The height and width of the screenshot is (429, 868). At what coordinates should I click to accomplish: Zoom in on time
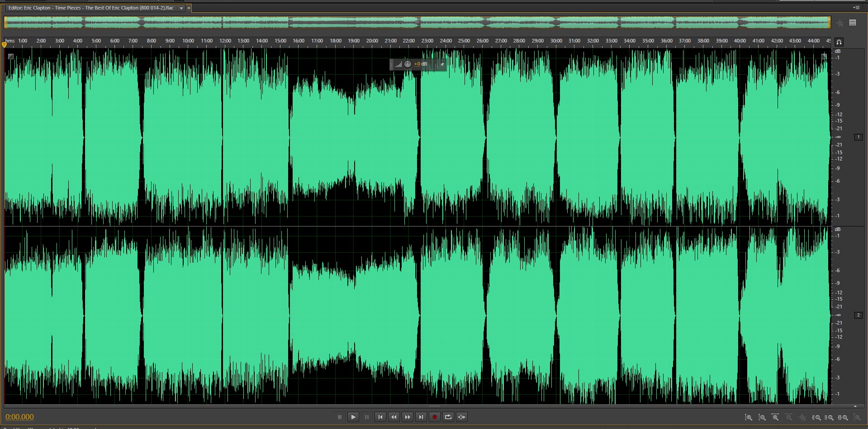pyautogui.click(x=775, y=418)
